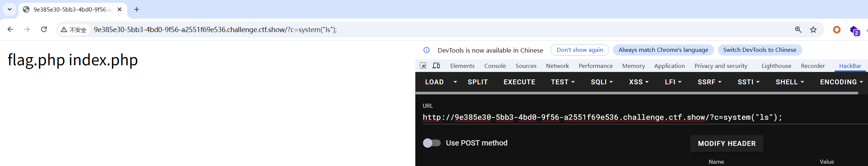Click the orange circle extension icon

pos(837,30)
